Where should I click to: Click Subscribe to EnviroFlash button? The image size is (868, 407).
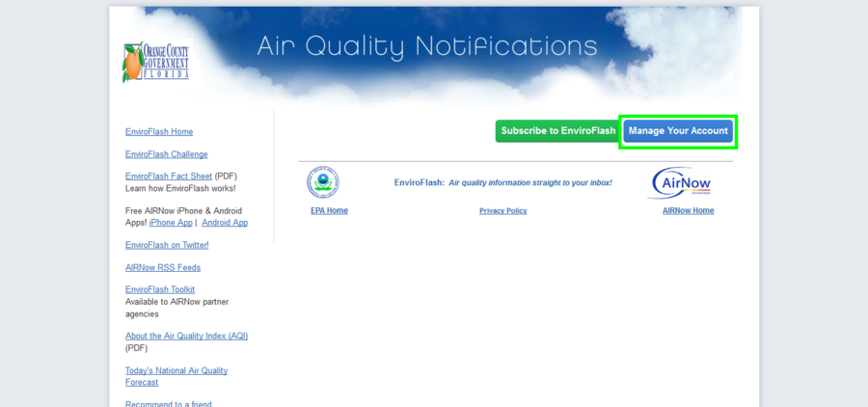[x=558, y=131]
